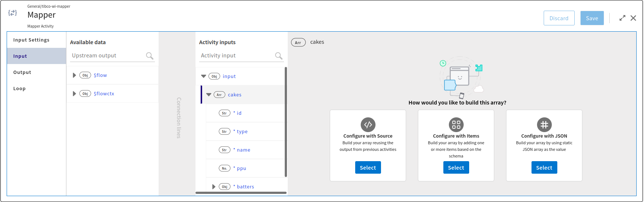Viewport: 644px width, 202px height.
Task: Expand the $flowctx object node
Action: pos(74,93)
